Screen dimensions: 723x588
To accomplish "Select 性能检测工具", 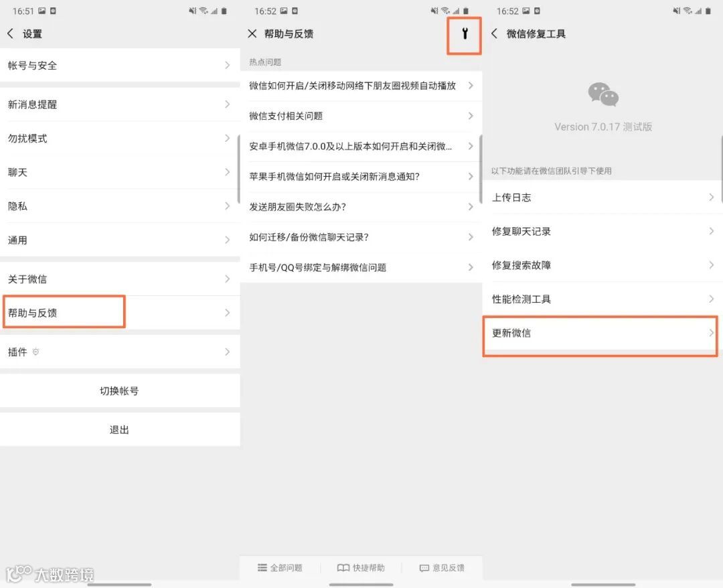I will click(602, 299).
